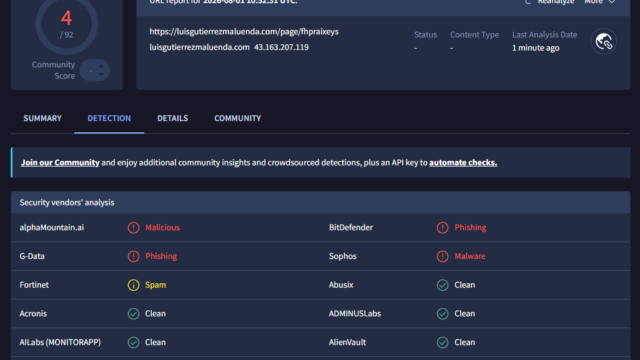Click the IP address 43.163.207.119
640x360 pixels.
281,47
